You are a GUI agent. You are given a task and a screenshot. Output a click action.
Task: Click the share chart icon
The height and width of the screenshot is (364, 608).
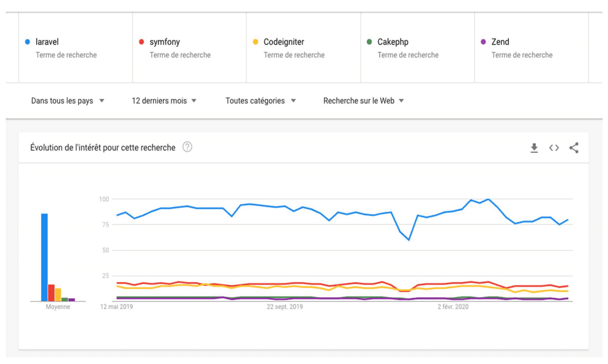click(x=574, y=148)
